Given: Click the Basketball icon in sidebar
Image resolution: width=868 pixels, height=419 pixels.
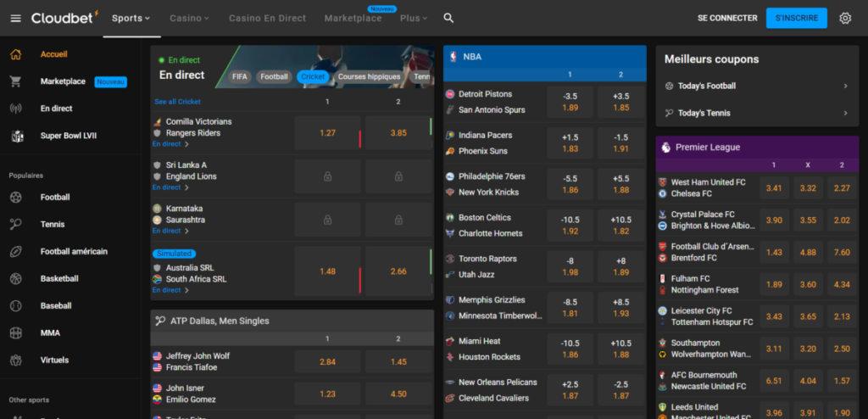Looking at the screenshot, I should tap(16, 279).
